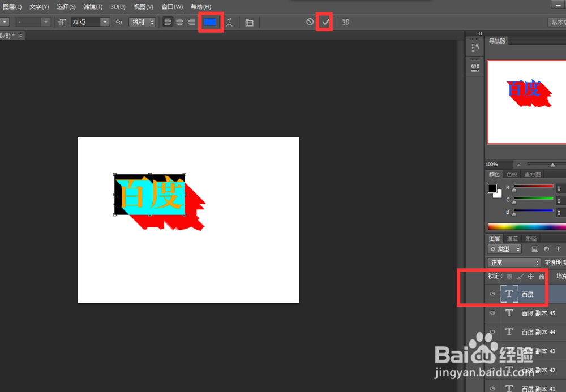Click the R red slider
This screenshot has height=392, width=566.
(534, 187)
